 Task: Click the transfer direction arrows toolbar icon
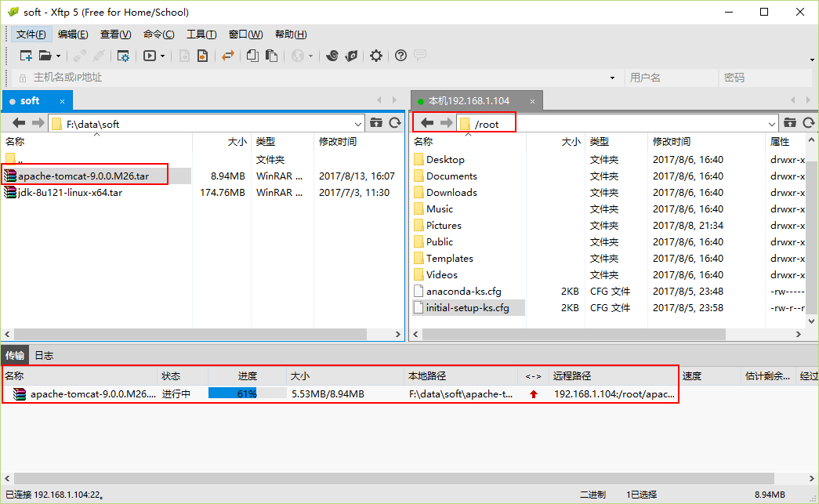pyautogui.click(x=228, y=56)
